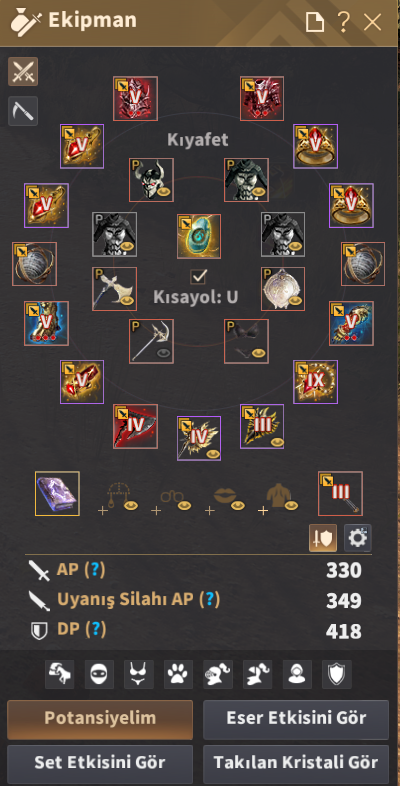Click the glowing blue alchemy stone slot
The width and height of the screenshot is (400, 786).
pos(199,236)
